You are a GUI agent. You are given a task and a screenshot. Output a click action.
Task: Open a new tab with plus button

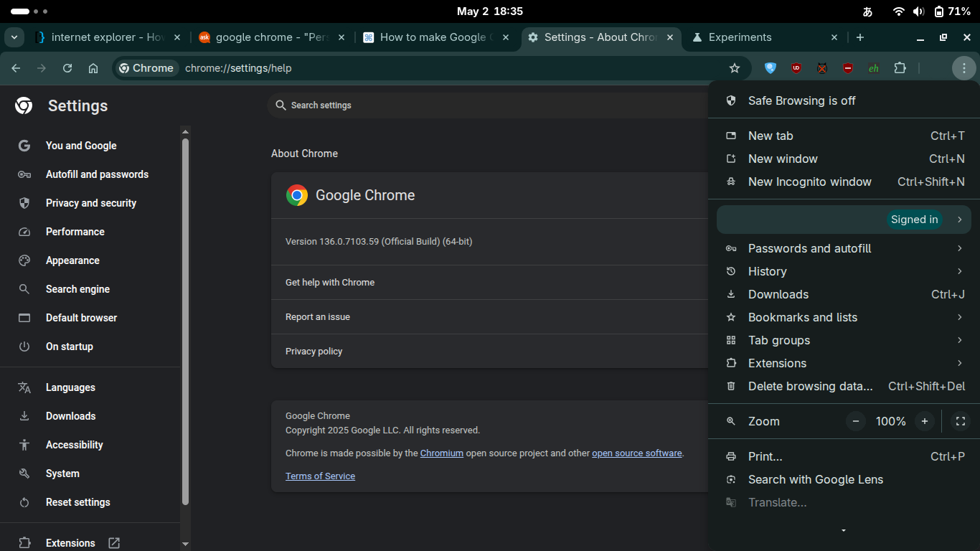click(x=860, y=37)
